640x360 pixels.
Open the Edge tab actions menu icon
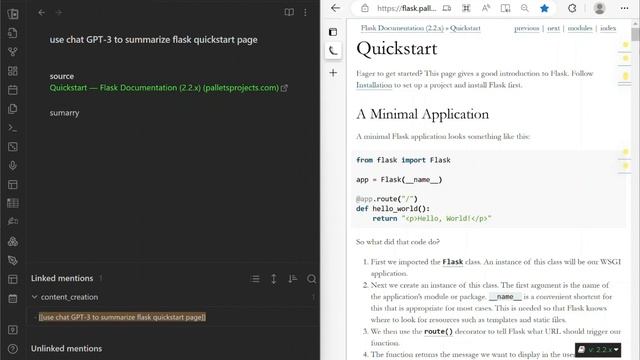333,32
